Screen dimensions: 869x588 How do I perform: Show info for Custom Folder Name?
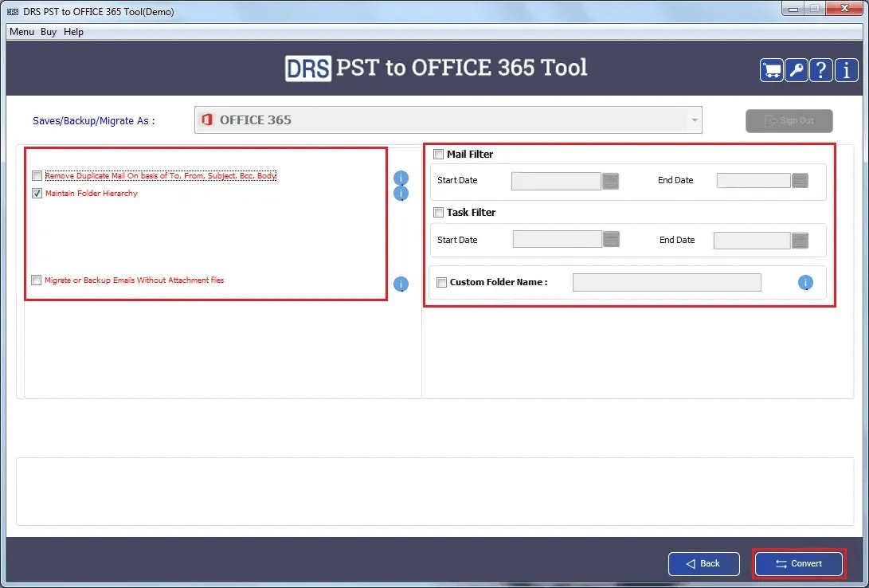[x=805, y=283]
